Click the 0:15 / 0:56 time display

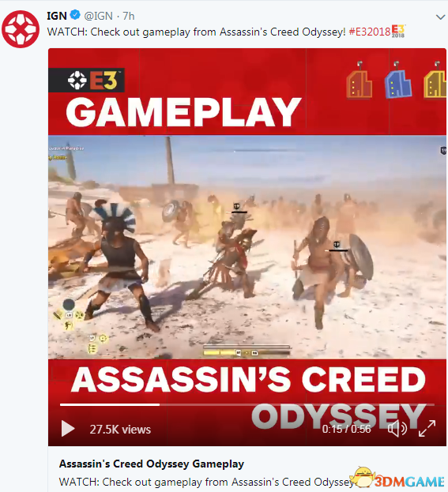[346, 429]
